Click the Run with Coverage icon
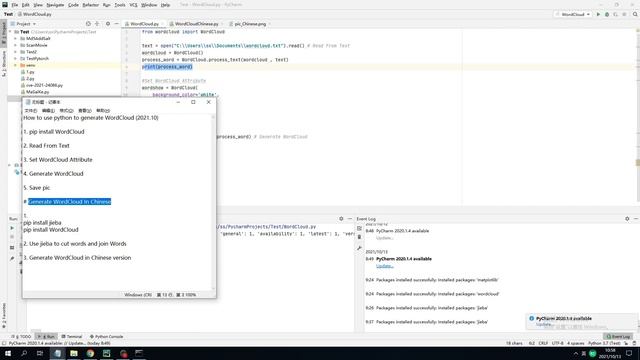This screenshot has width=640, height=360. click(x=616, y=14)
